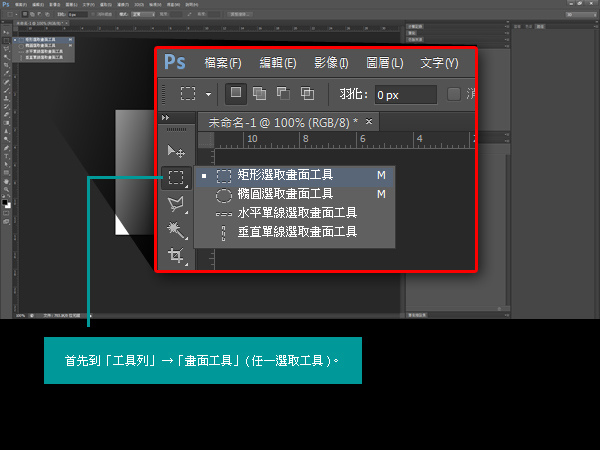
Task: Choose enlarged Intersect with Selection mode button
Action: [x=307, y=94]
